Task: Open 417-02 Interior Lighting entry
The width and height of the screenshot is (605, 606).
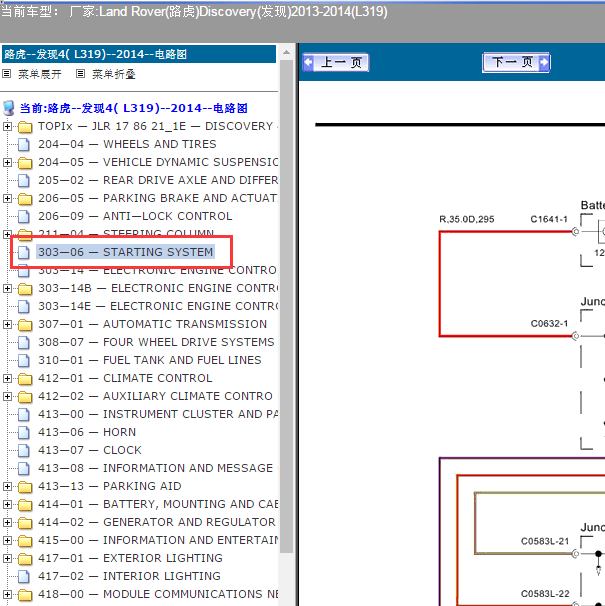Action: click(130, 576)
